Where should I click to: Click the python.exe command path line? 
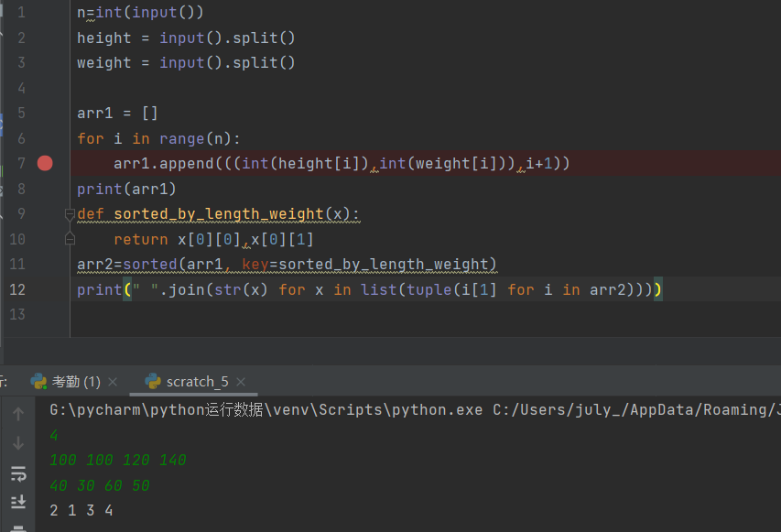(x=416, y=409)
